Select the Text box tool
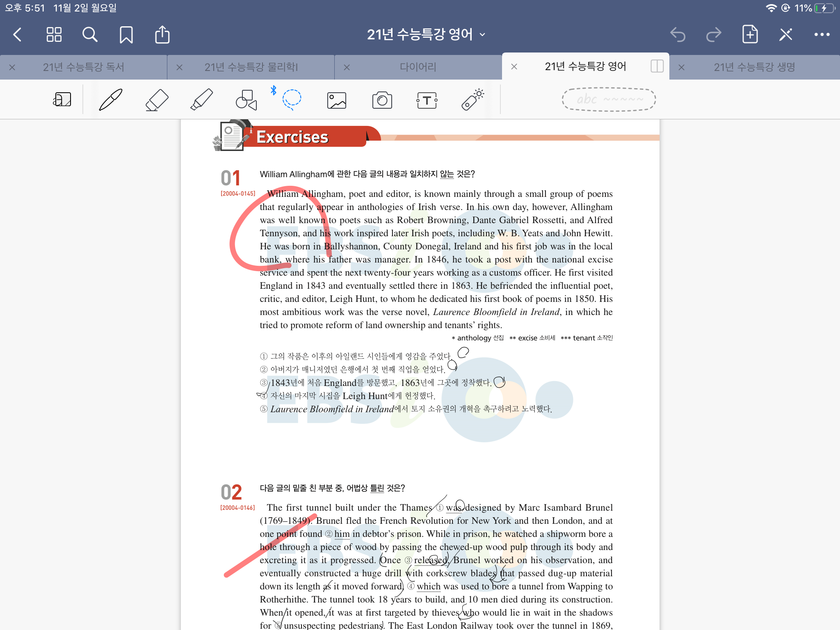The height and width of the screenshot is (630, 840). pos(427,100)
